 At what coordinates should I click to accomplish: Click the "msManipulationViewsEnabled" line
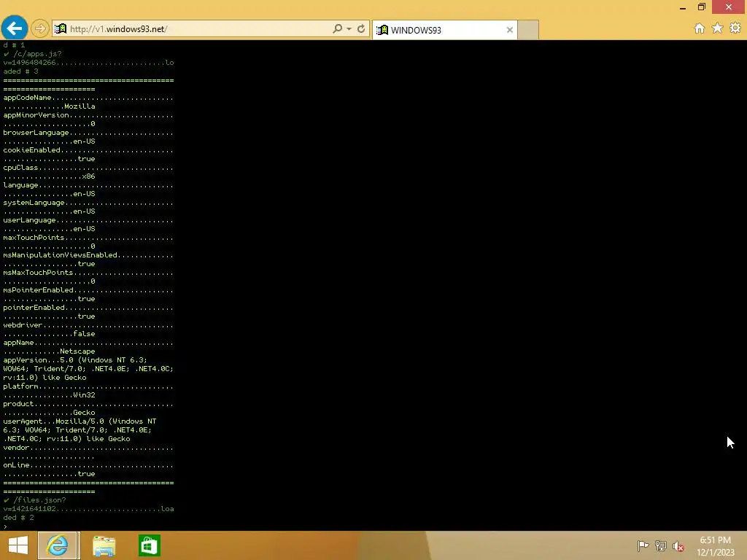coord(88,255)
